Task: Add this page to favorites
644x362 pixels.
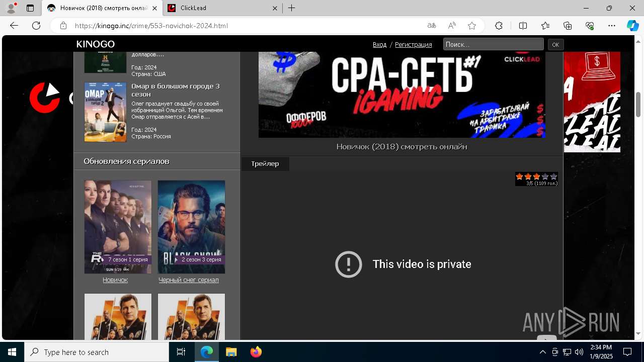Action: pyautogui.click(x=472, y=26)
